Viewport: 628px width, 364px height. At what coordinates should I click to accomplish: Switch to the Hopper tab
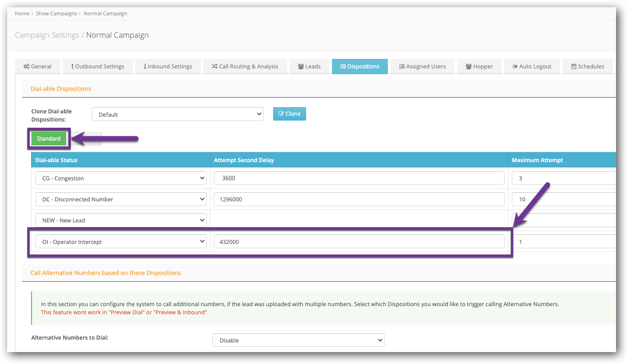pos(479,66)
